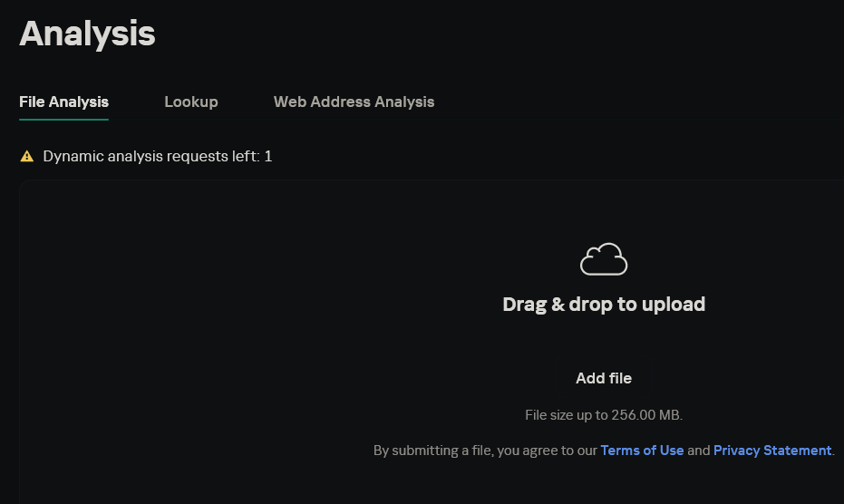The image size is (844, 504).
Task: Select the Web Address Analysis tab
Action: click(354, 102)
